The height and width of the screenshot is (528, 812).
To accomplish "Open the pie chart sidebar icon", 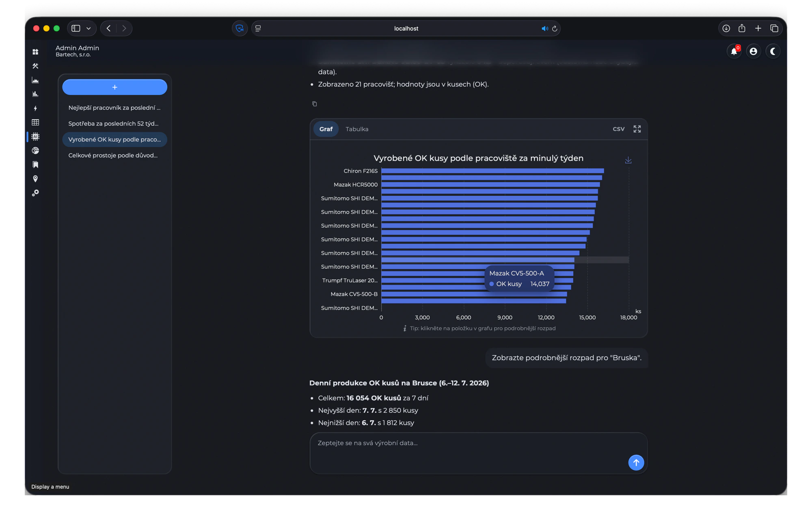I will tap(35, 150).
